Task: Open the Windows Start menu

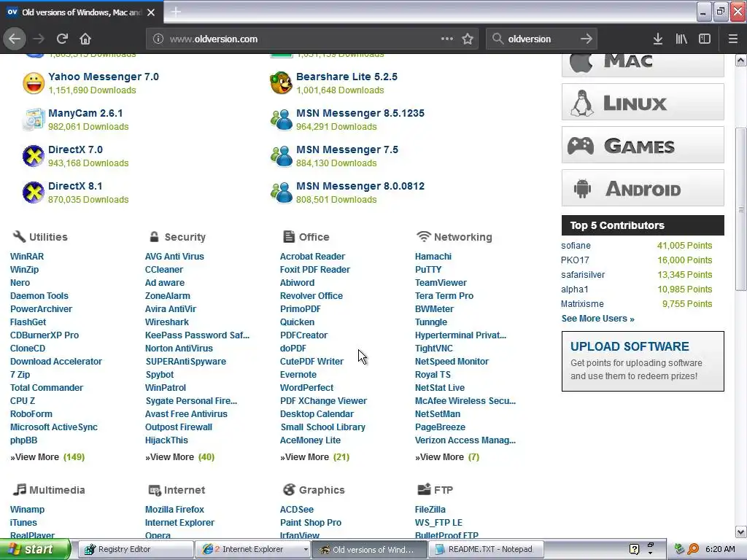Action: point(35,549)
